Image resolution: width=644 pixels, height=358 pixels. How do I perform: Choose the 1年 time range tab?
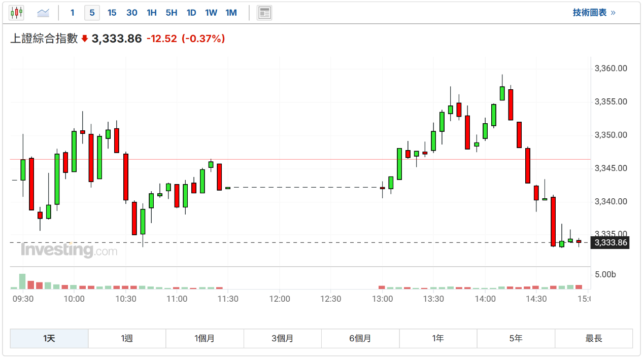click(x=438, y=338)
